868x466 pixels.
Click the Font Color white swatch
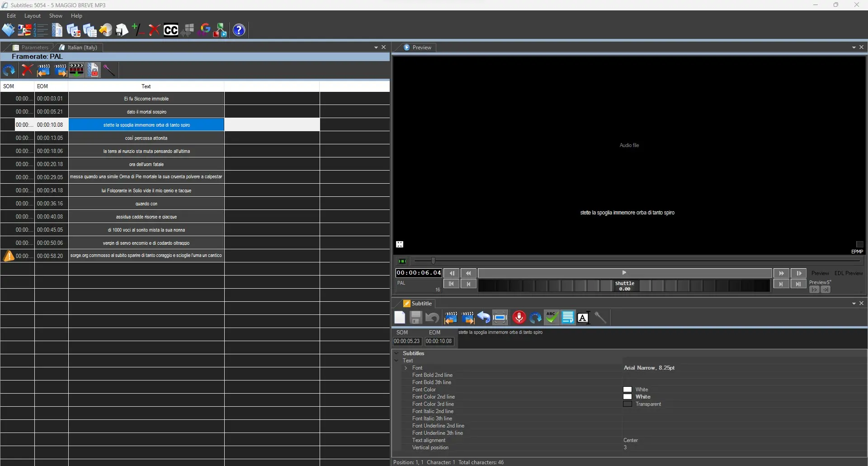tap(627, 390)
